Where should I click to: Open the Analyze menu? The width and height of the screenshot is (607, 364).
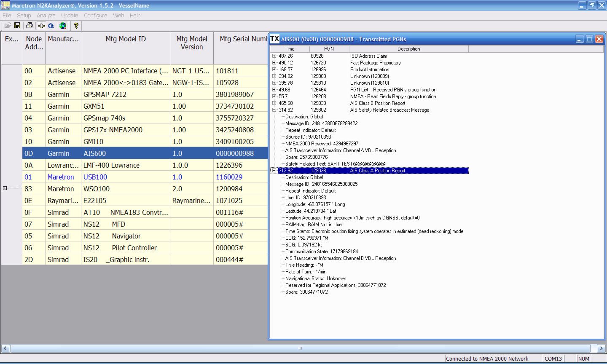pyautogui.click(x=46, y=16)
